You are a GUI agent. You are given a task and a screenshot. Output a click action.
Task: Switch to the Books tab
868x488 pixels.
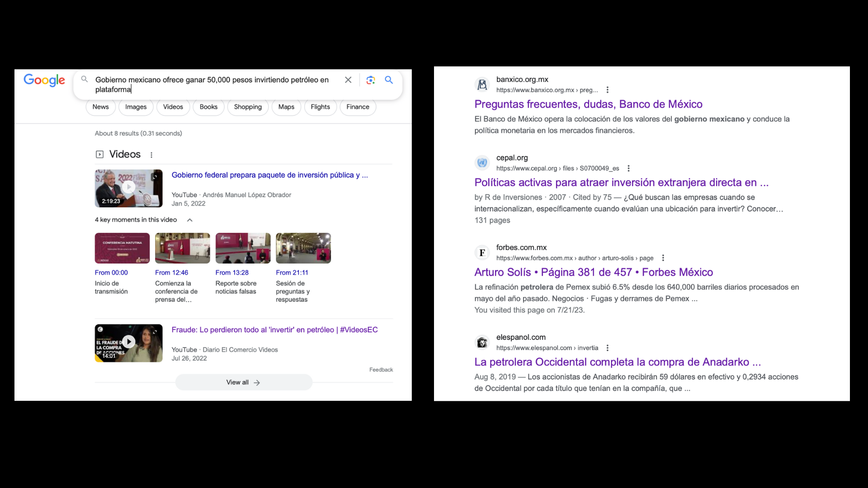(x=208, y=107)
